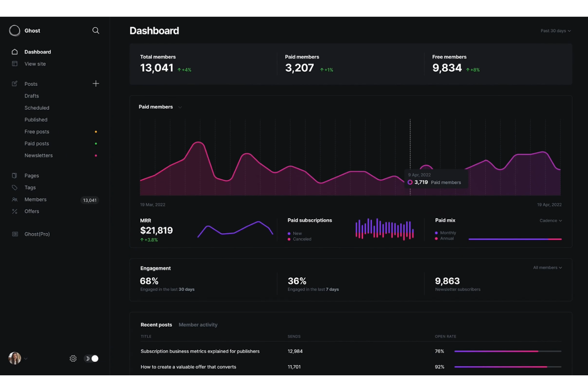Click the 11,701 sends value
Image resolution: width=588 pixels, height=392 pixels.
click(294, 367)
